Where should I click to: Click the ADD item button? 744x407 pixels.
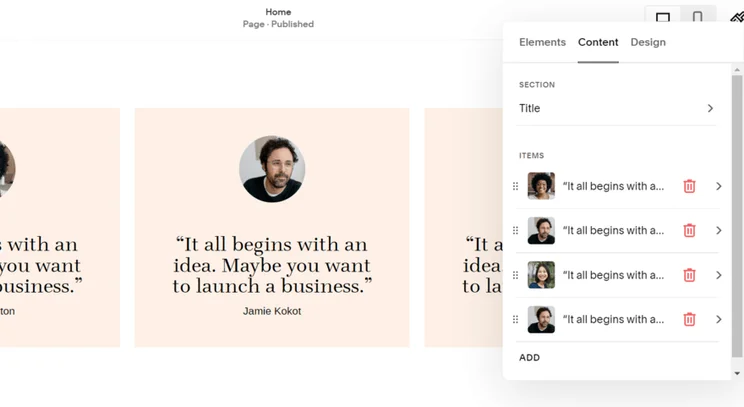[x=529, y=358]
